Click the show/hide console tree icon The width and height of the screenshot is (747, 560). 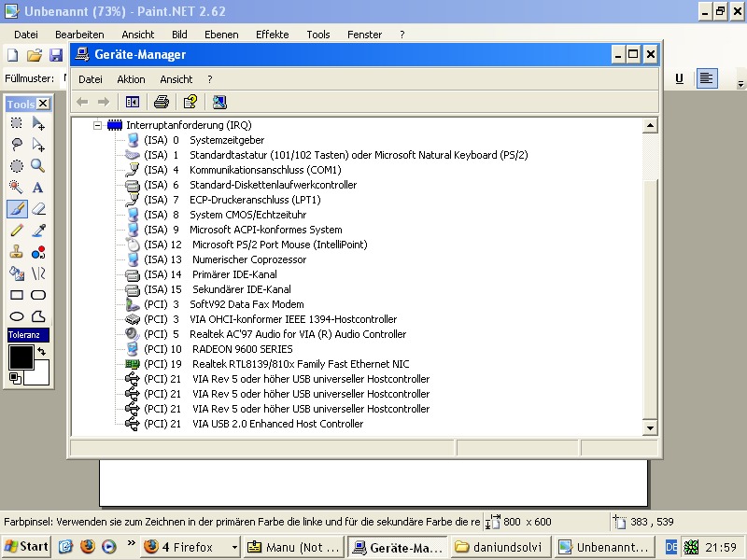click(133, 102)
